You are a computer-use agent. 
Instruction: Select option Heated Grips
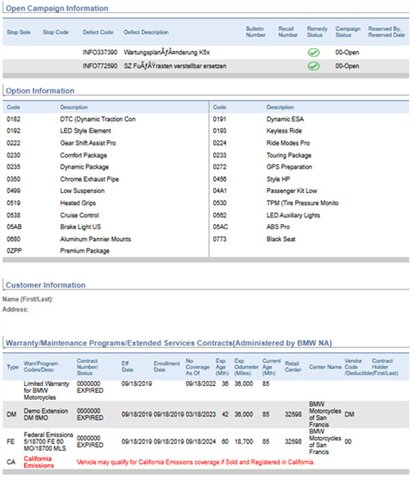[78, 203]
